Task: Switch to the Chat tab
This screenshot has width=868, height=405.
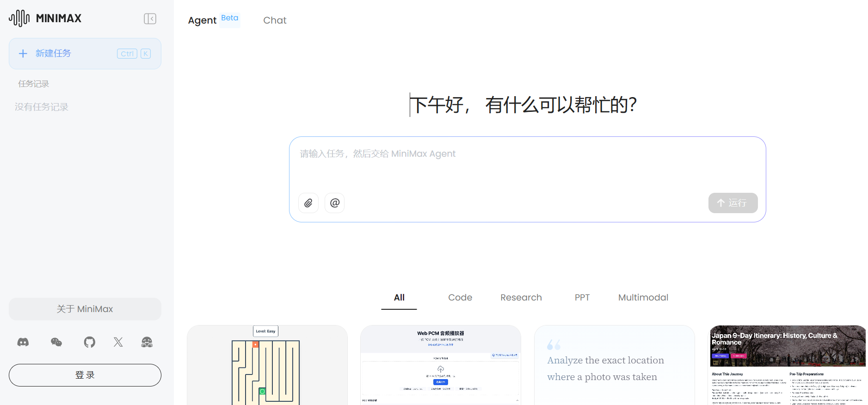Action: pyautogui.click(x=275, y=20)
